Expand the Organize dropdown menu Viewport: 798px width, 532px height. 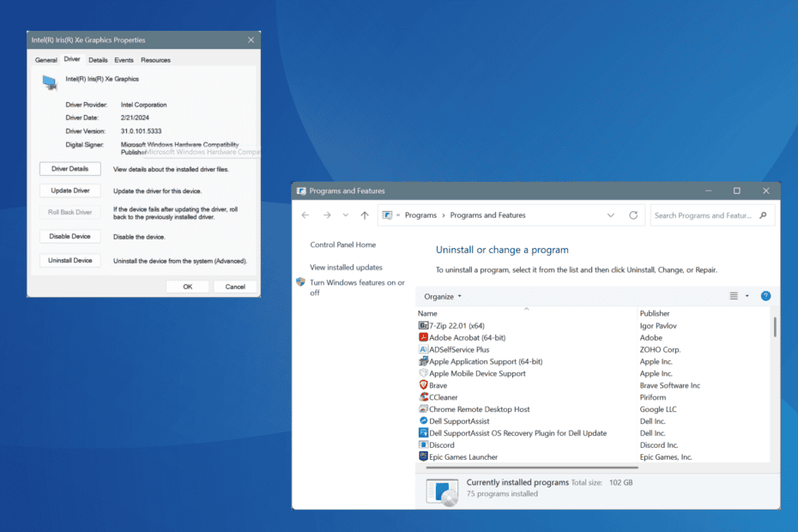[443, 296]
